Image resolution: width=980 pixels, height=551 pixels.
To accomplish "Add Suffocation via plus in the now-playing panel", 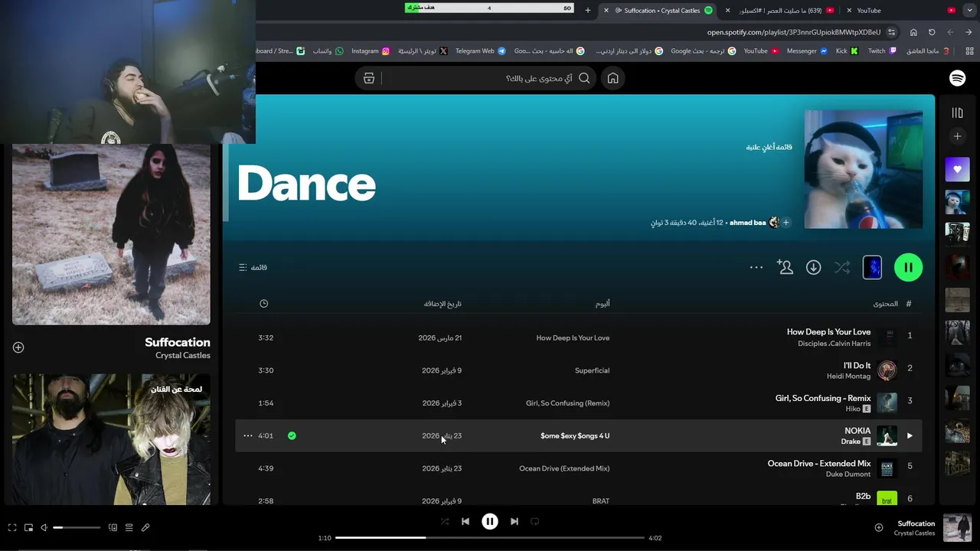I will coord(18,347).
